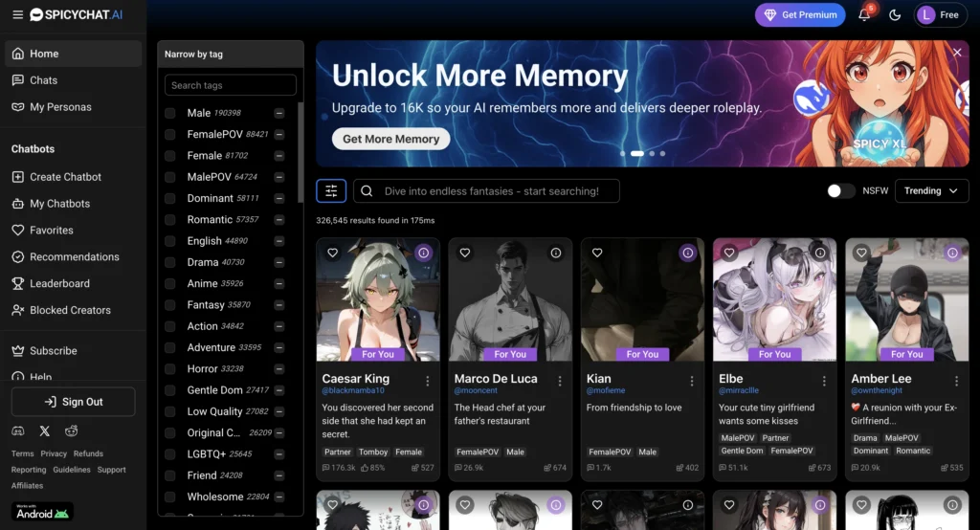Select the third banner carousel dot
Image resolution: width=980 pixels, height=530 pixels.
[x=652, y=153]
